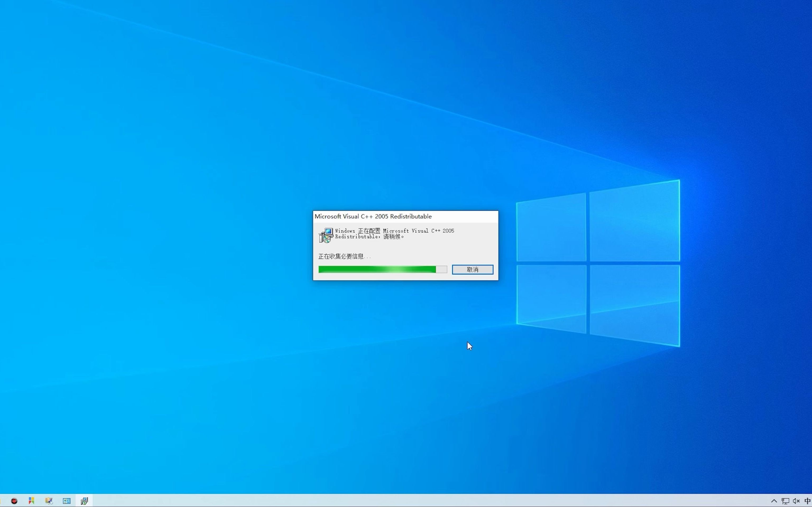Click the green installation progress bar

[x=377, y=270]
